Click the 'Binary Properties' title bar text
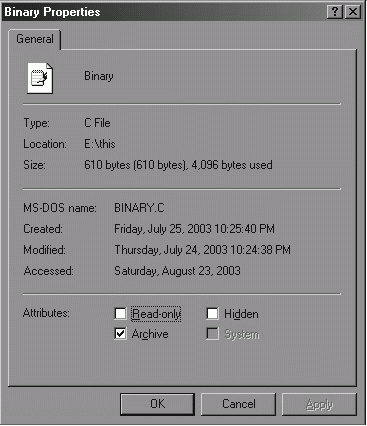 (x=52, y=12)
